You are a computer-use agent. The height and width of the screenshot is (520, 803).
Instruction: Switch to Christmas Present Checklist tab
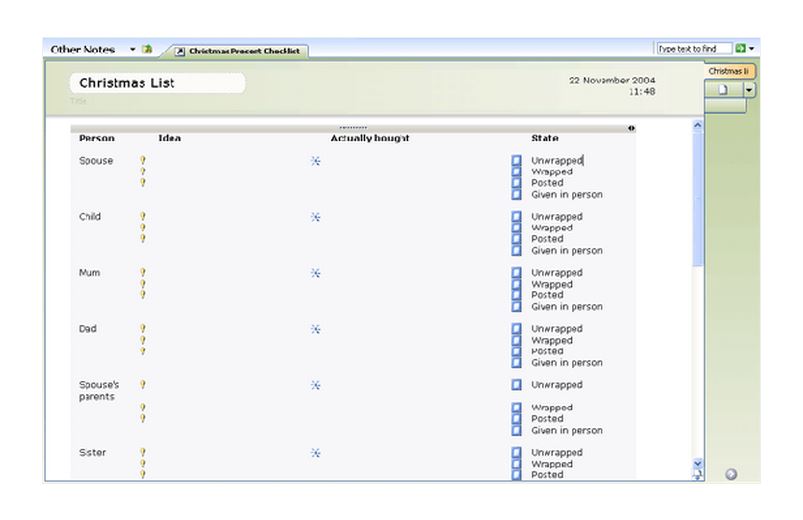[238, 51]
